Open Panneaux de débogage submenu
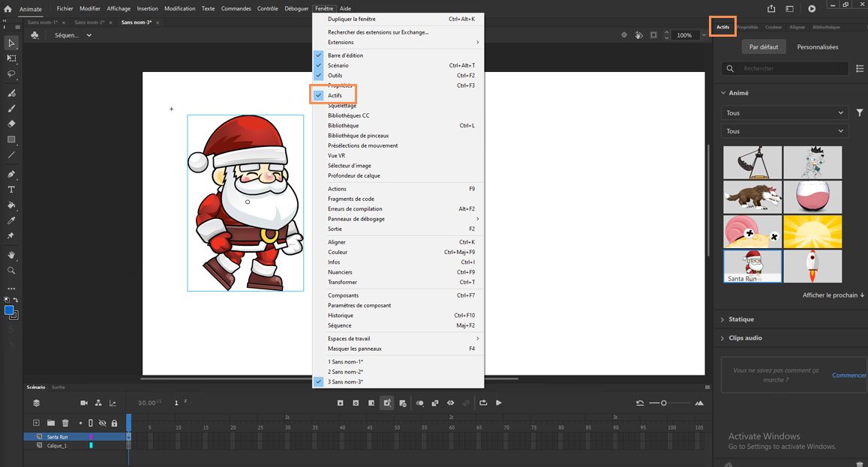Image resolution: width=868 pixels, height=467 pixels. pyautogui.click(x=398, y=219)
